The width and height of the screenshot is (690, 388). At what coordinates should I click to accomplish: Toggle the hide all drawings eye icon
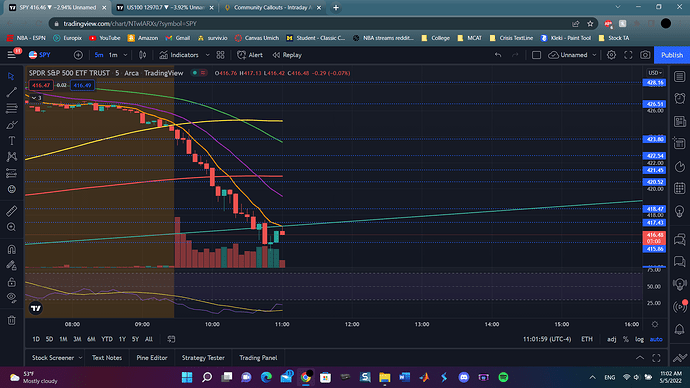tap(12, 298)
